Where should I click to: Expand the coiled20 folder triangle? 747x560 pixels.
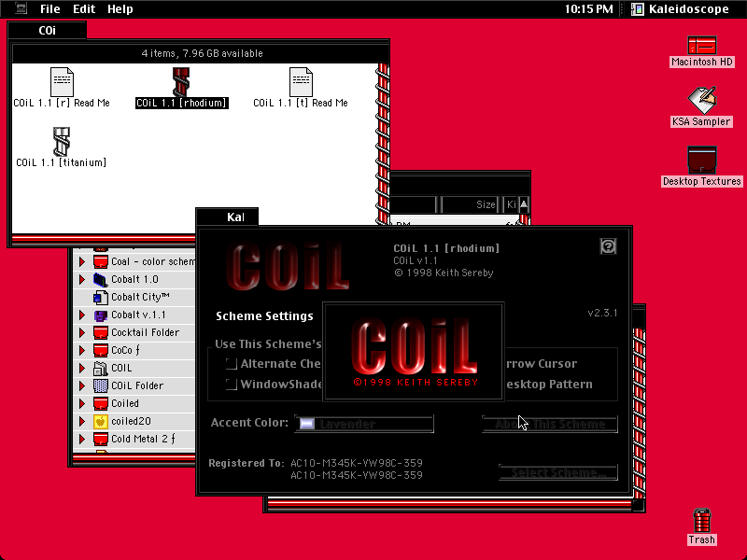pyautogui.click(x=82, y=421)
